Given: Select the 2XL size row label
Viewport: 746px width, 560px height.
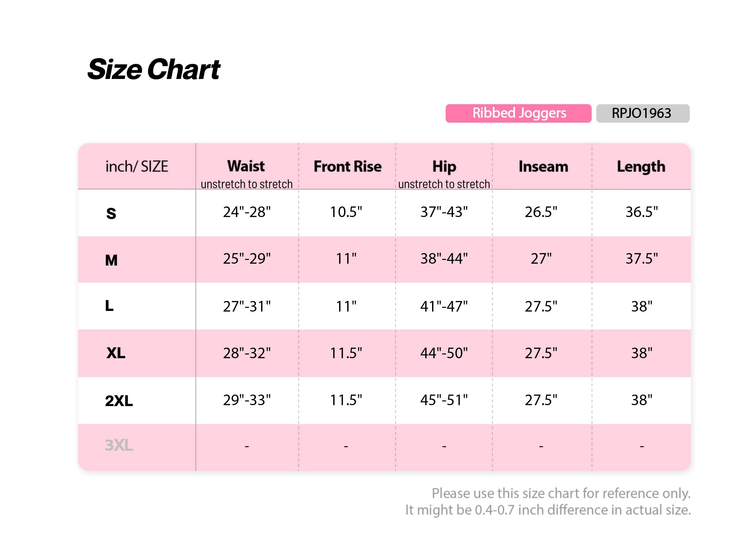Looking at the screenshot, I should [119, 401].
